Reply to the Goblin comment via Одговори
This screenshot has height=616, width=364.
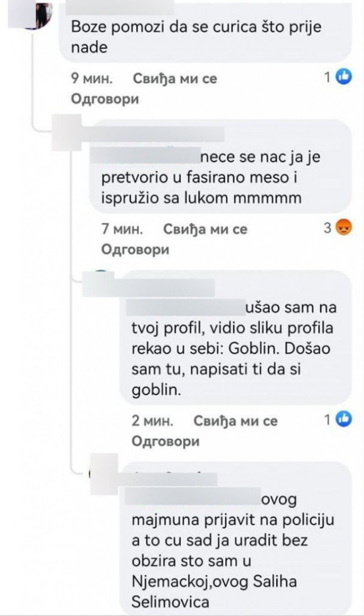click(165, 441)
